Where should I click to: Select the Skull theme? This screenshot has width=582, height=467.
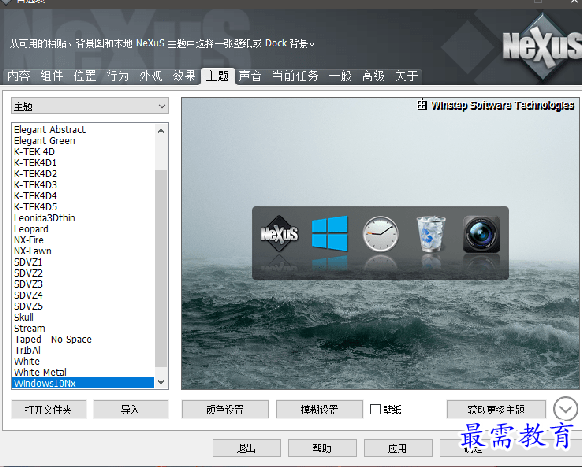click(x=83, y=317)
